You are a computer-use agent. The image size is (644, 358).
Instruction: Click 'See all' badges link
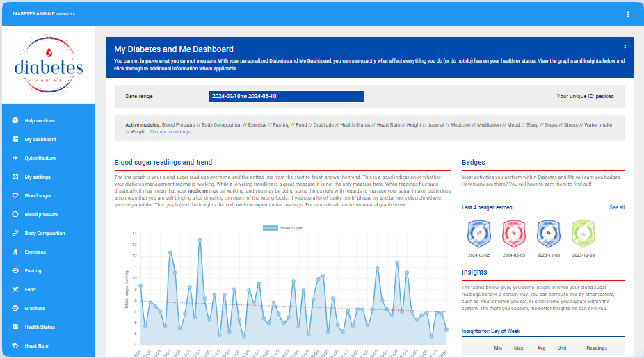point(616,207)
